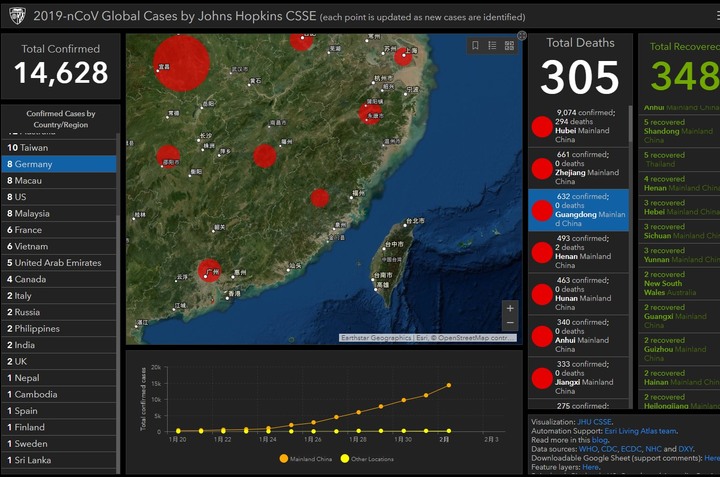The image size is (720, 477).
Task: Click red circle icon beside Zhejiang entry
Action: point(542,168)
